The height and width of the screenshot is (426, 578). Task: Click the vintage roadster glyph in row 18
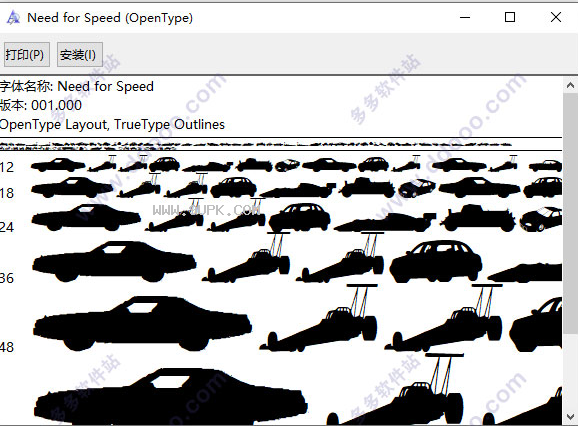367,187
